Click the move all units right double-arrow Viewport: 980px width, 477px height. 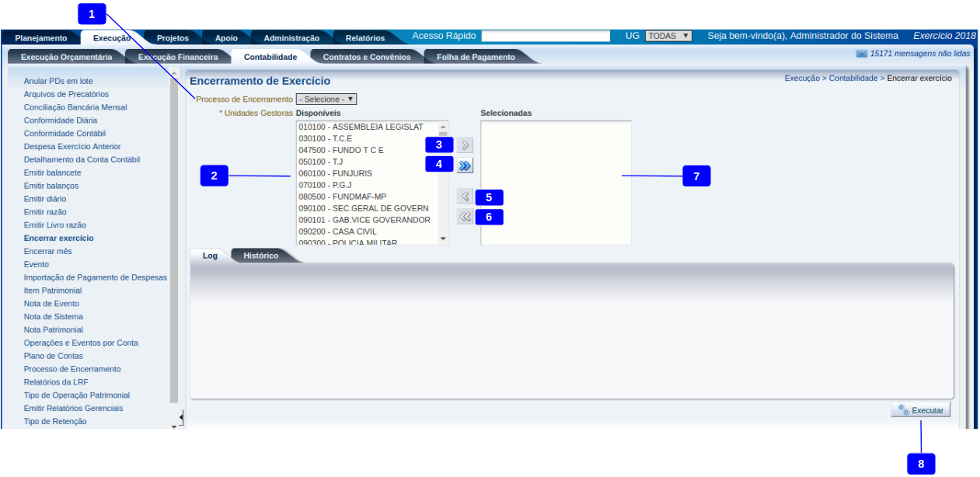(465, 165)
